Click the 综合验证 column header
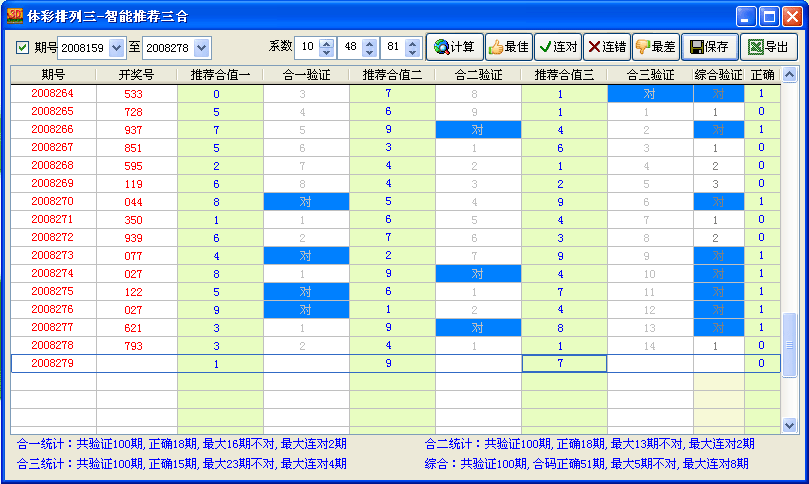 [x=718, y=75]
